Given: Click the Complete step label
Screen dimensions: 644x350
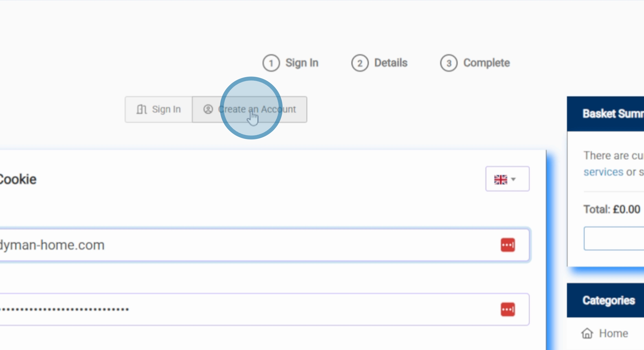Looking at the screenshot, I should tap(486, 63).
